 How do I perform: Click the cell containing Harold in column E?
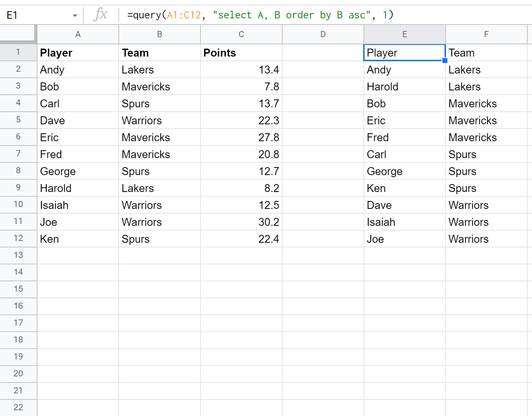click(x=405, y=87)
